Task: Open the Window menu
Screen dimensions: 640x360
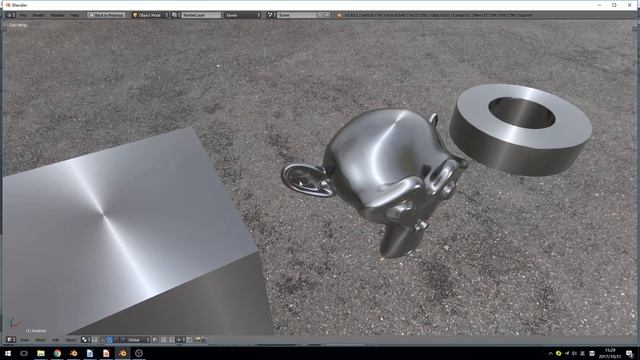Action: [58, 15]
